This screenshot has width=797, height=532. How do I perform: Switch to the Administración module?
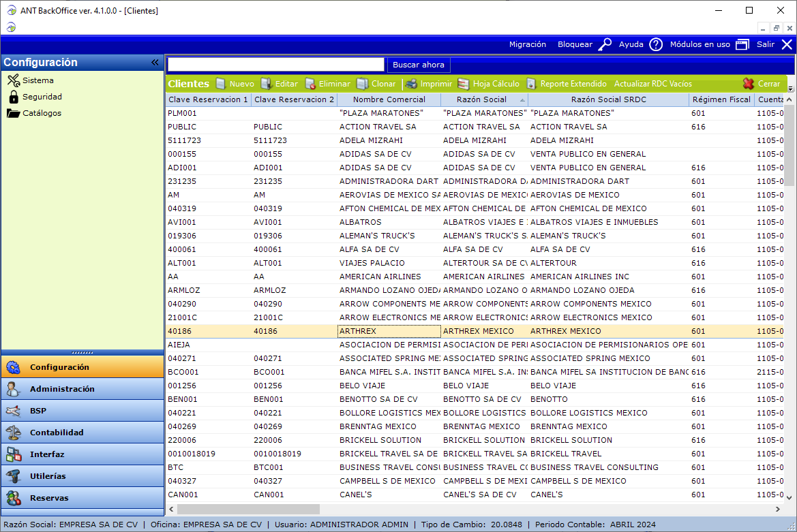(61, 389)
